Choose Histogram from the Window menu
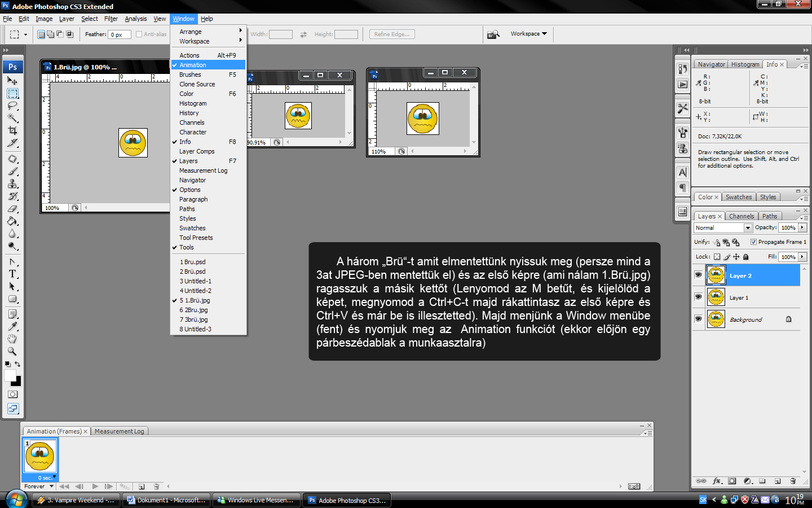The height and width of the screenshot is (508, 812). point(193,103)
